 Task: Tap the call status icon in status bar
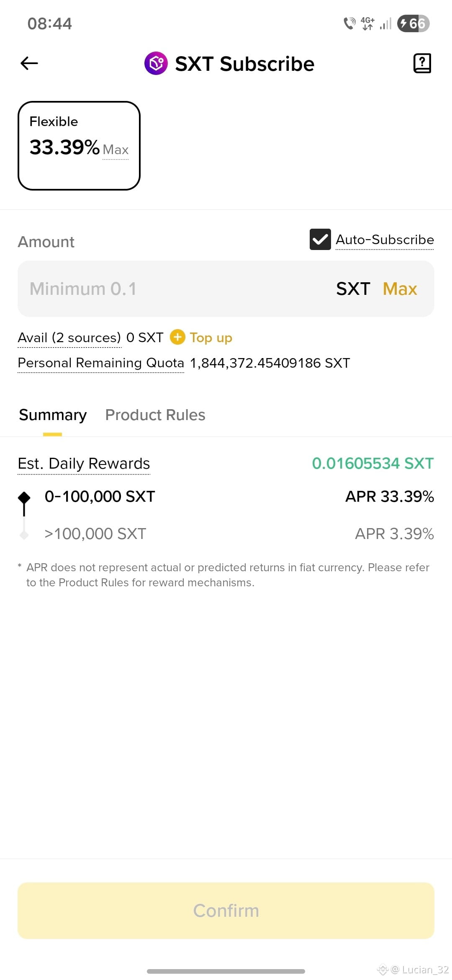pyautogui.click(x=349, y=23)
